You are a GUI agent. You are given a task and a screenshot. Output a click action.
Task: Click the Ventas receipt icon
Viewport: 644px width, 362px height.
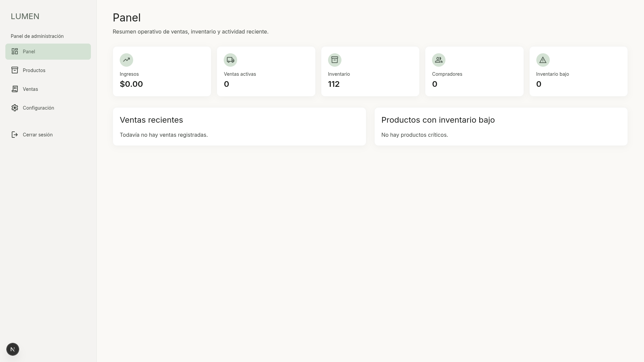(15, 89)
